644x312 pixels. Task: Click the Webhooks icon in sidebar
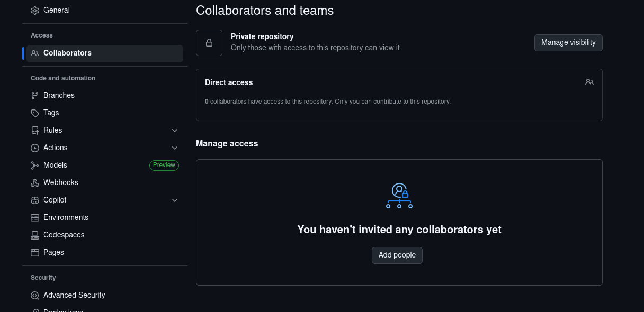[x=35, y=183]
